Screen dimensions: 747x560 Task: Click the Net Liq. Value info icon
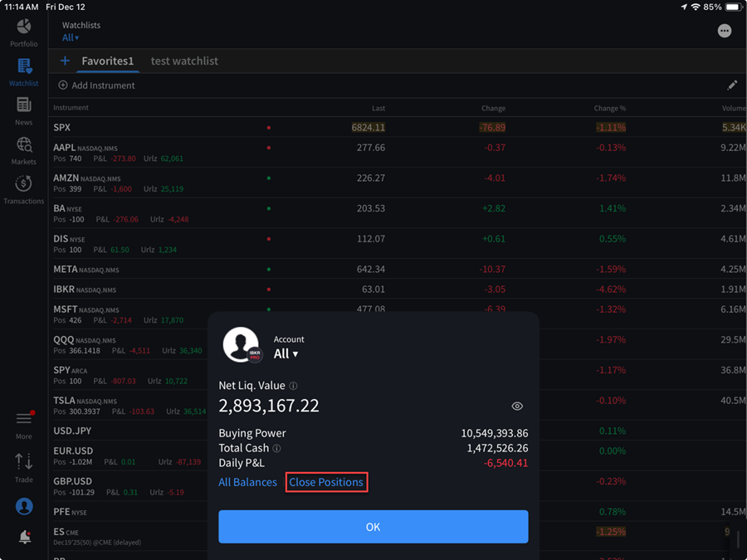point(293,386)
